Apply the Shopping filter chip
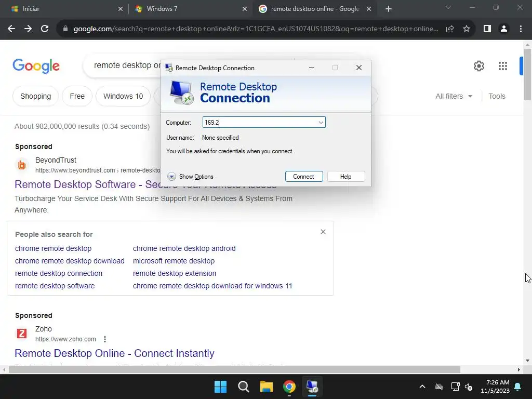Screen dimensions: 532x399 (36, 96)
